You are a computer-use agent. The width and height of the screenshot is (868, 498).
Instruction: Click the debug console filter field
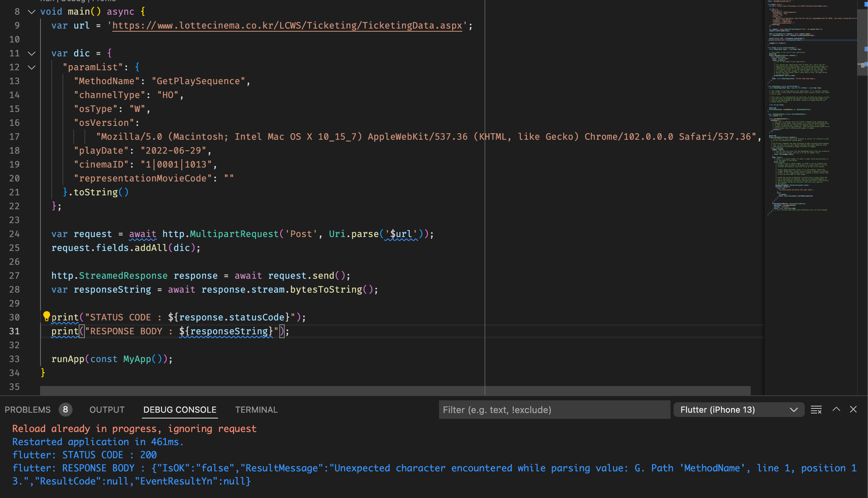pyautogui.click(x=554, y=410)
